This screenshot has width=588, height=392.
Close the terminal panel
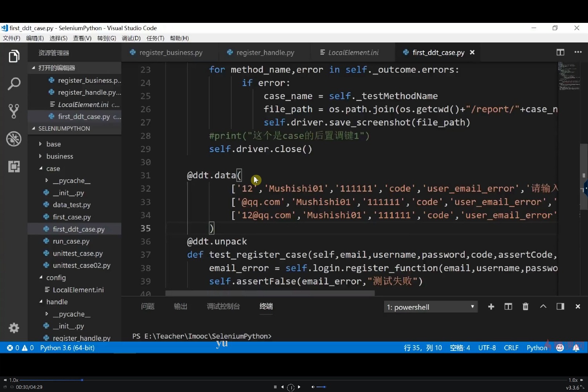point(578,307)
